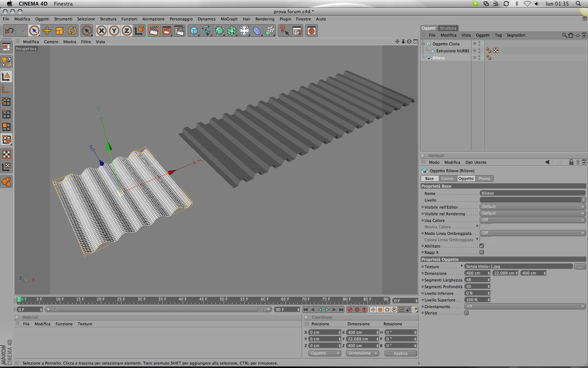
Task: Click the Play Forward button
Action: tap(327, 309)
